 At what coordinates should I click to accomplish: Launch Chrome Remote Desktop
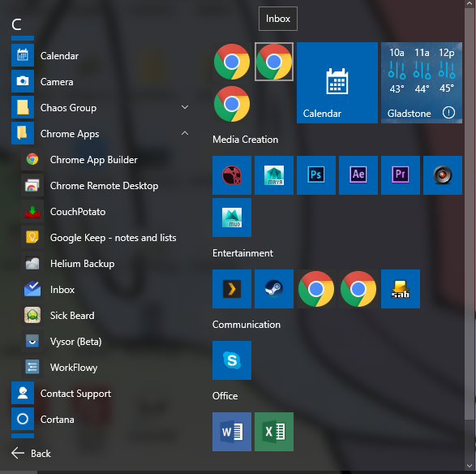tap(105, 185)
